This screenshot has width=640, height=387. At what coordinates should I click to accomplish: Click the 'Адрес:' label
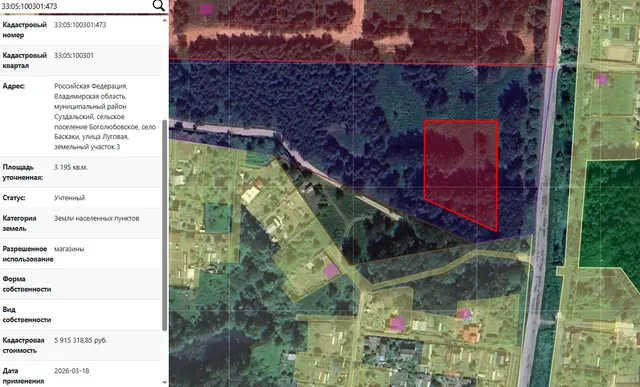click(x=13, y=86)
